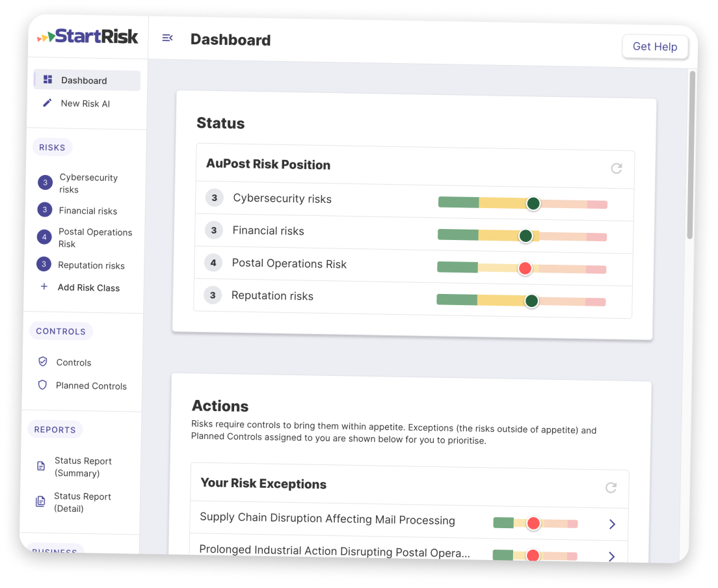Click the Get Help button
The image size is (718, 588).
coord(655,46)
